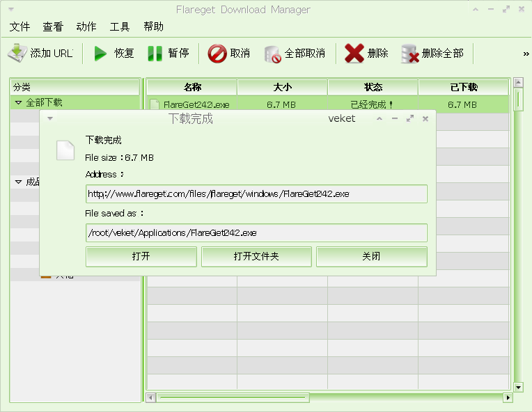Click the 已经完成 status cell
This screenshot has width=532, height=412.
[372, 105]
